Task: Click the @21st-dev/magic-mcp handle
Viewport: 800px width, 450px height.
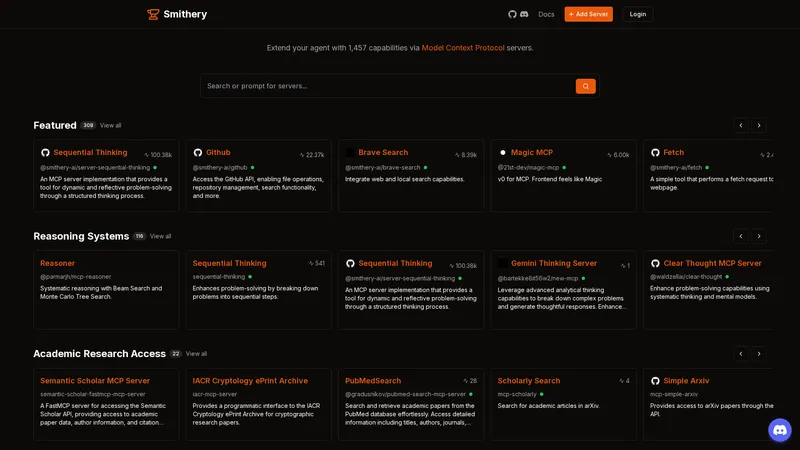Action: pyautogui.click(x=528, y=167)
